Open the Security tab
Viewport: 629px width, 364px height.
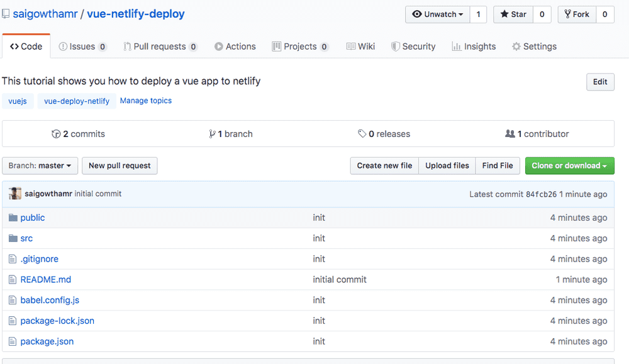point(413,47)
